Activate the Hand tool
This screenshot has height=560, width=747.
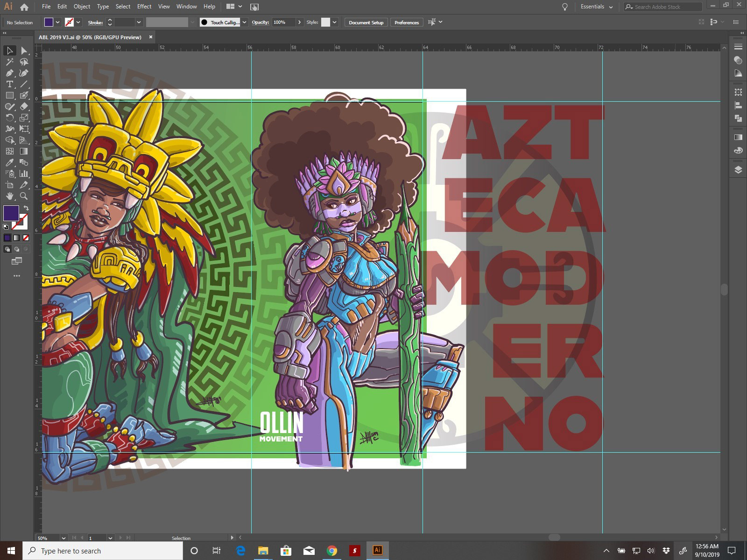click(x=9, y=196)
